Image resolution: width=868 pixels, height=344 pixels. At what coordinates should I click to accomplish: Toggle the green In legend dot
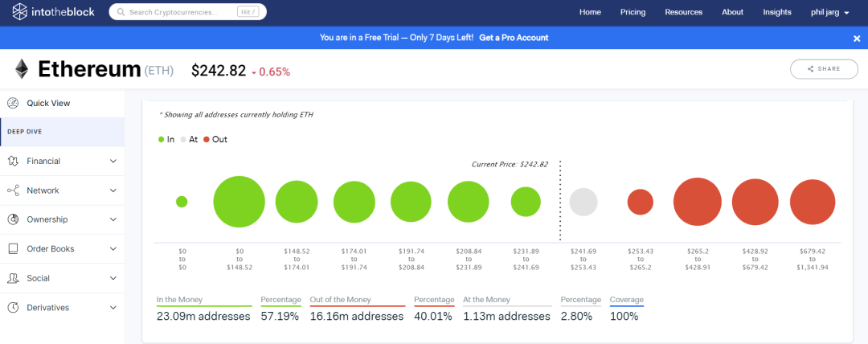pos(161,140)
